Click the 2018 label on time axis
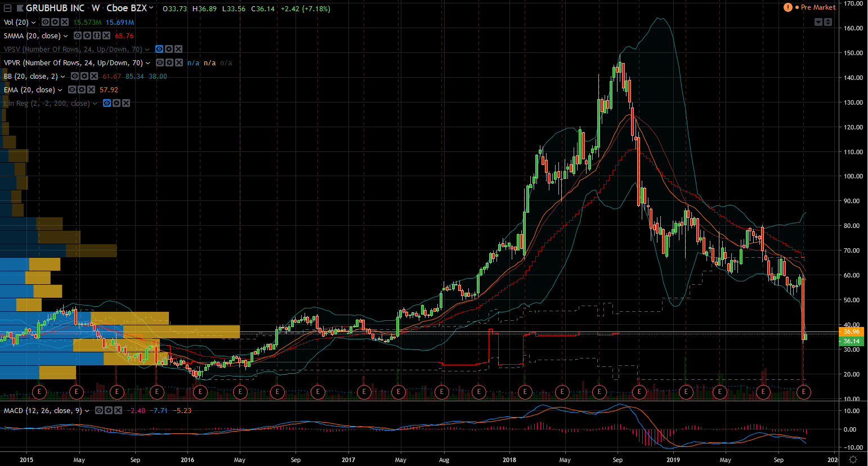 (509, 460)
